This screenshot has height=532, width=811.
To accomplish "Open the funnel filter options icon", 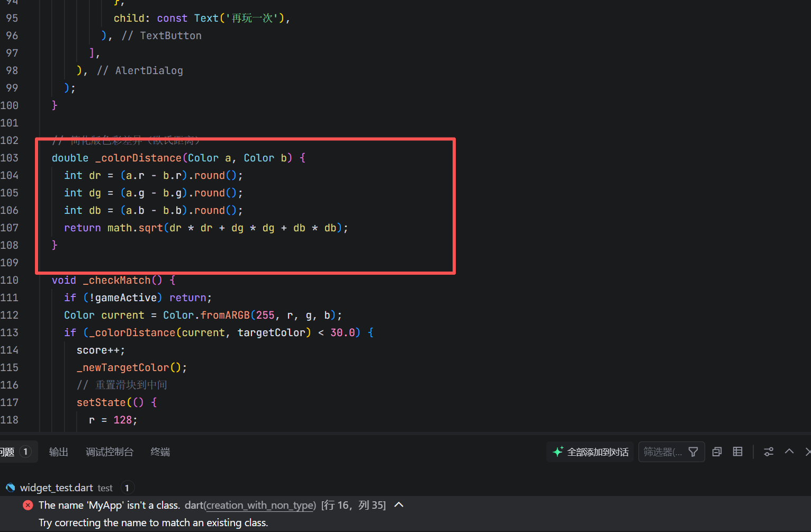I will 693,452.
